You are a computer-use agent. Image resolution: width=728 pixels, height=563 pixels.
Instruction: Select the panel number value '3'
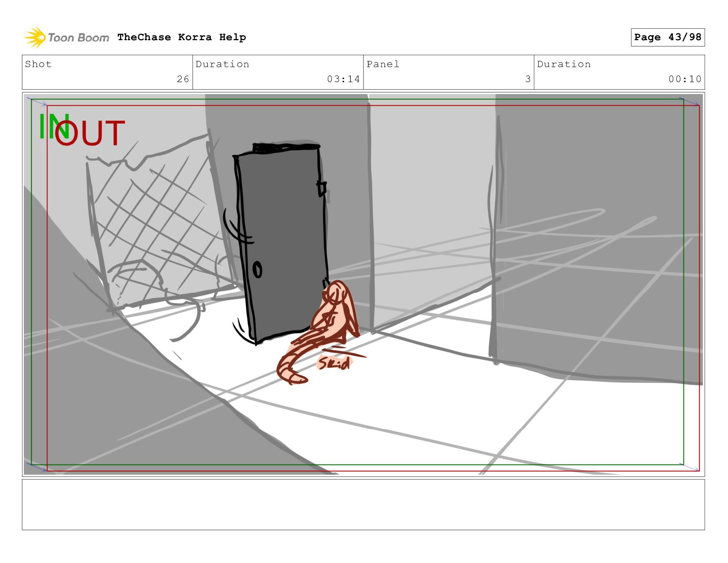(528, 79)
